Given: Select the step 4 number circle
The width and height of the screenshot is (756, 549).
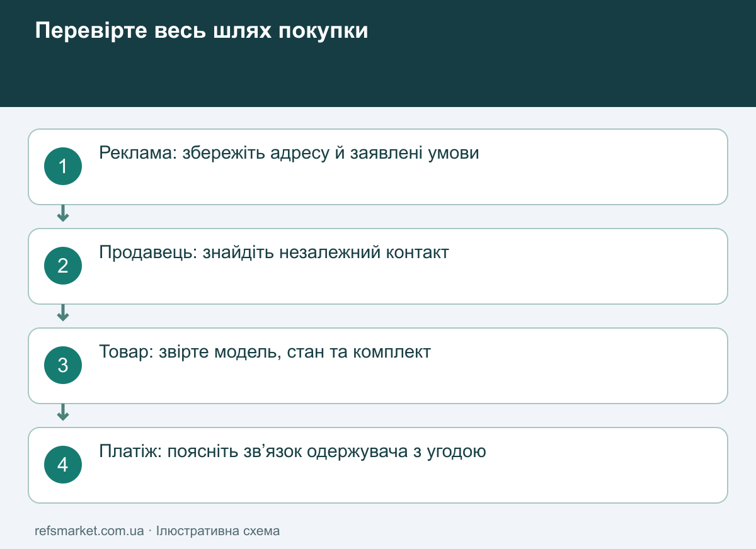Looking at the screenshot, I should point(63,465).
